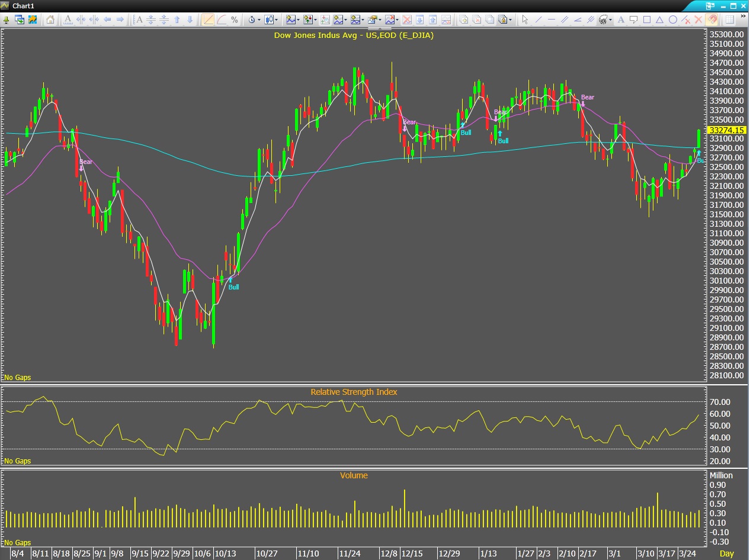Click the delete-line tool with red X
The image size is (750, 560).
686,20
